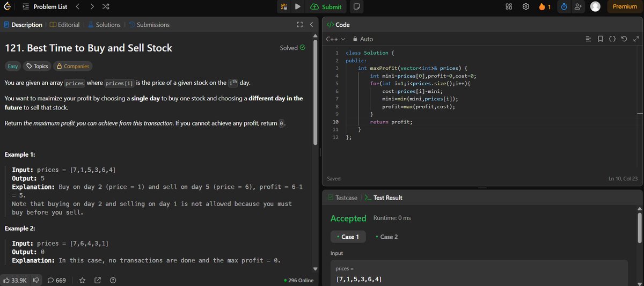Select Case 2 test result
This screenshot has width=644, height=286.
tap(387, 237)
